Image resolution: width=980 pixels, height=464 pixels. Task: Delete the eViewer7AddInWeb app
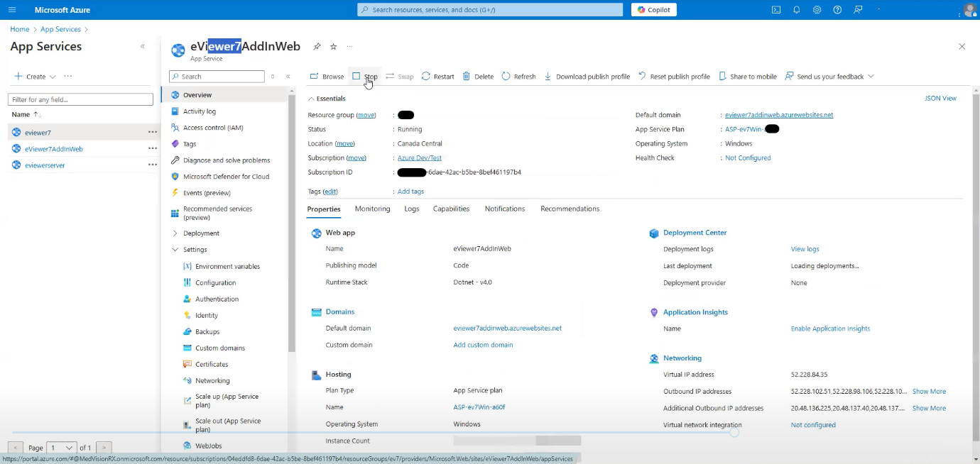[x=478, y=77]
